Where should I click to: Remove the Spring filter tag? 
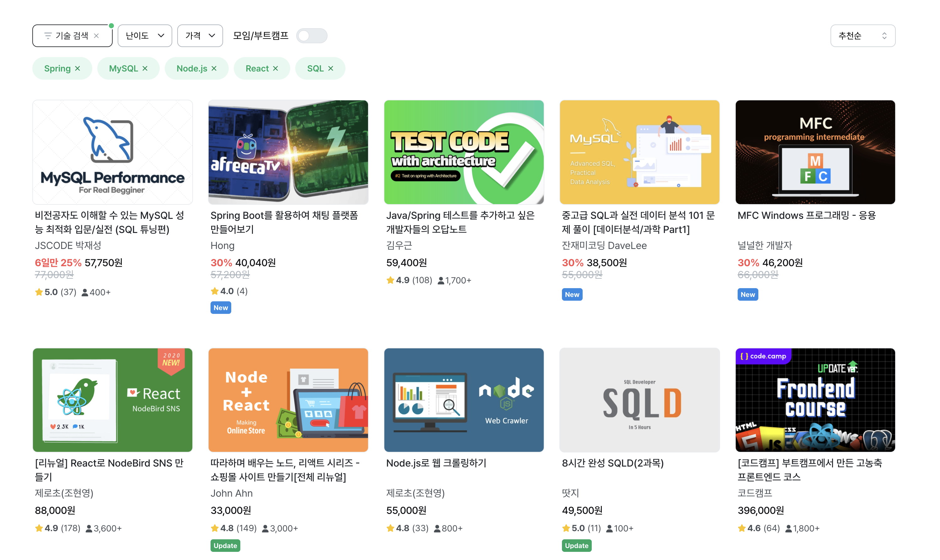coord(77,68)
